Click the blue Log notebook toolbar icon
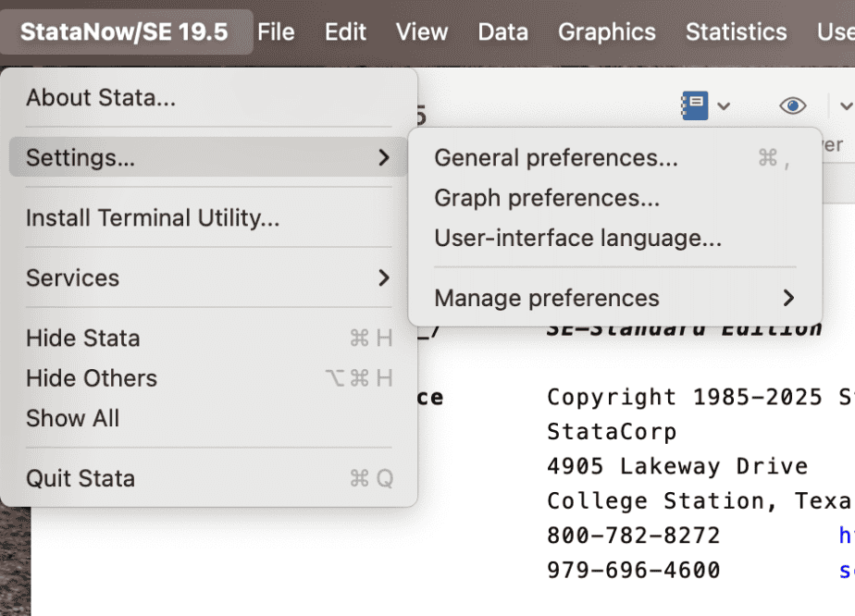 694,105
